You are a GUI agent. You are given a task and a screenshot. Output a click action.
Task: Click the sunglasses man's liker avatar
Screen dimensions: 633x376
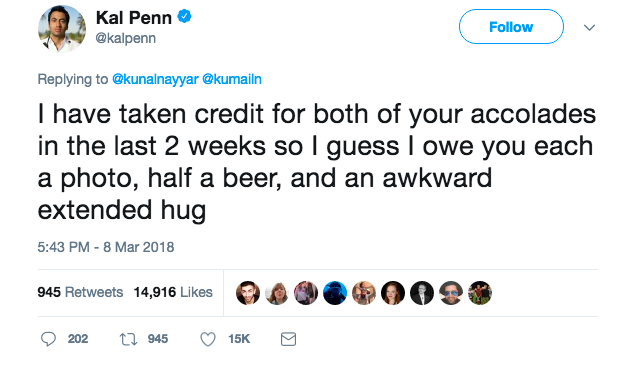pyautogui.click(x=451, y=293)
